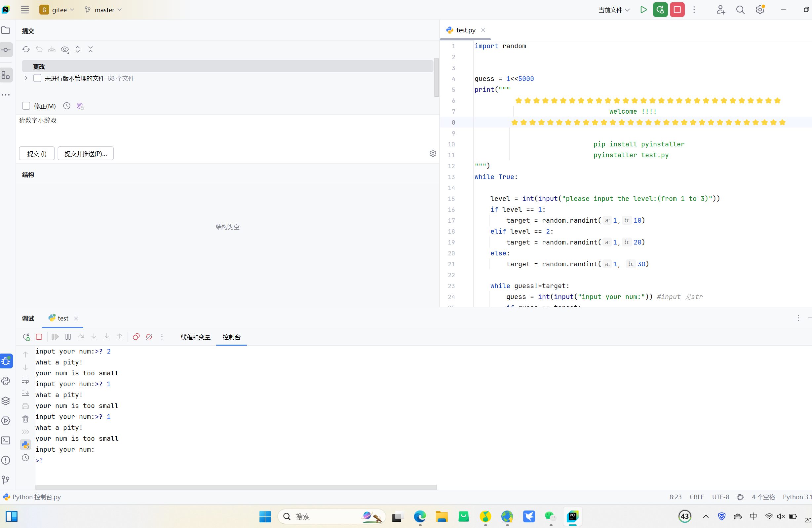Screen dimensions: 812x528
Task: Click the green Run button in the top toolbar
Action: [x=643, y=10]
